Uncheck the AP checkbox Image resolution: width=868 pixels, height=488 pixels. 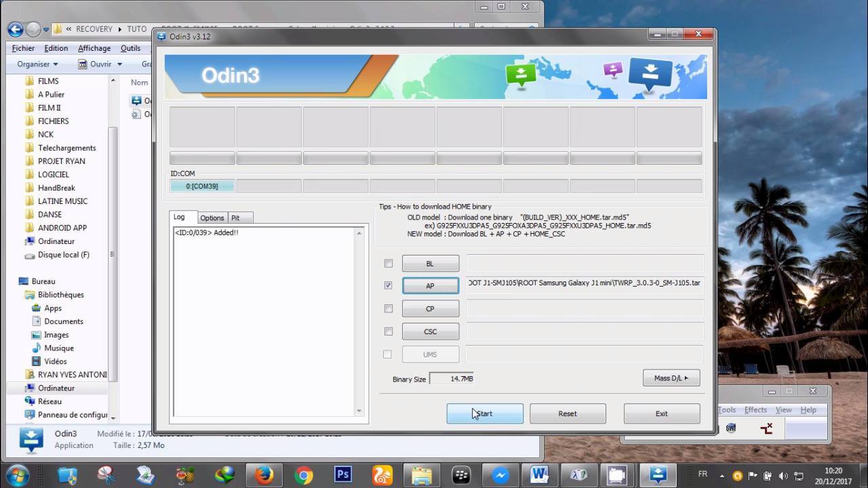pyautogui.click(x=389, y=286)
